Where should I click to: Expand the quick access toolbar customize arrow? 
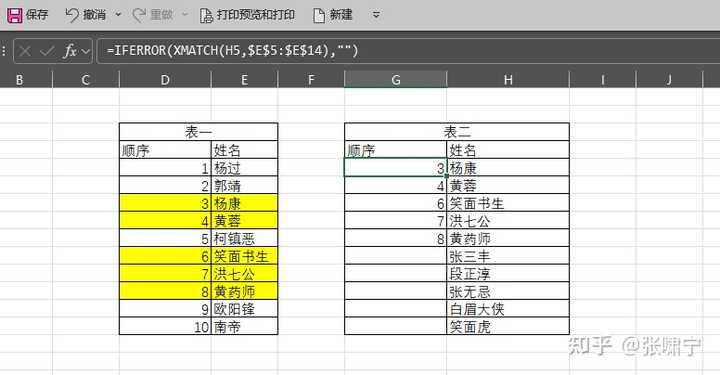(x=376, y=15)
